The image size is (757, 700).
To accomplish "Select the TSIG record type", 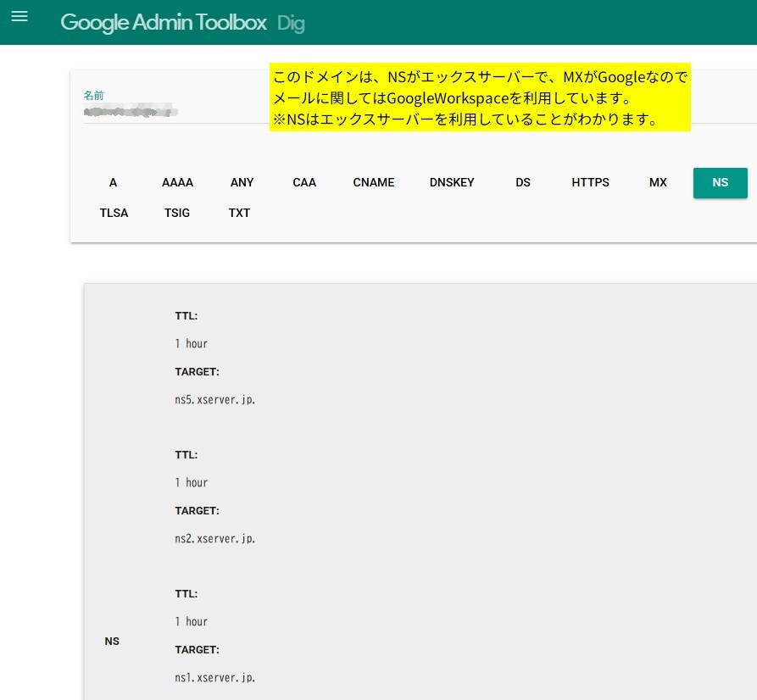I will [176, 213].
